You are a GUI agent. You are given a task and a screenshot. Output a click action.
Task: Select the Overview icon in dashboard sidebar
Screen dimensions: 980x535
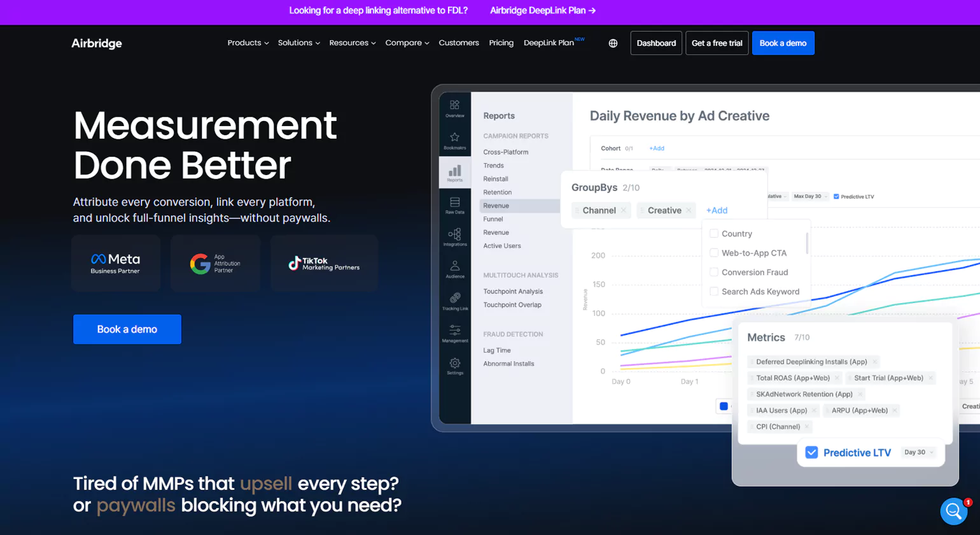pos(454,108)
